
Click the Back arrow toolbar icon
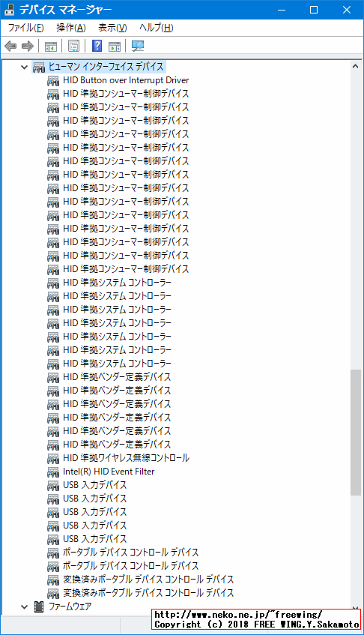point(10,46)
